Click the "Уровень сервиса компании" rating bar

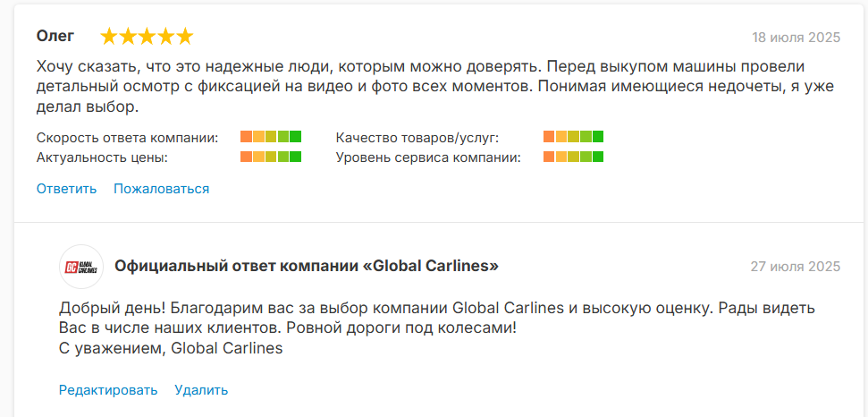pos(574,157)
